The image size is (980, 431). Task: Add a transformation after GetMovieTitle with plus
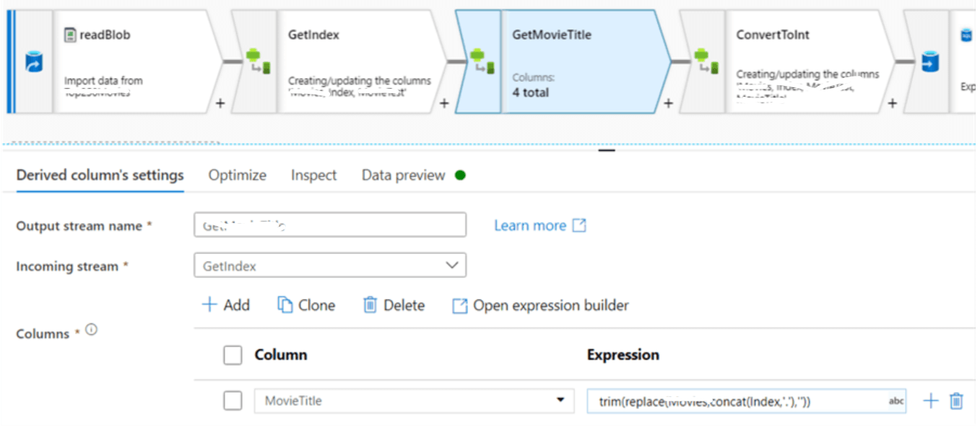tap(668, 103)
